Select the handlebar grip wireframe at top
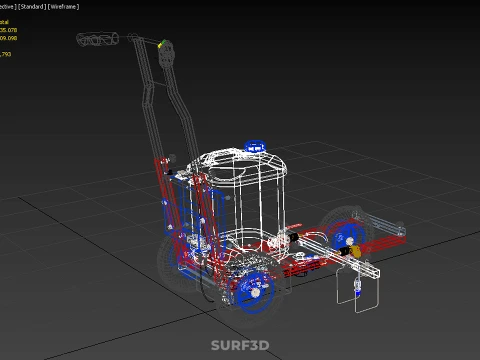 pyautogui.click(x=97, y=39)
